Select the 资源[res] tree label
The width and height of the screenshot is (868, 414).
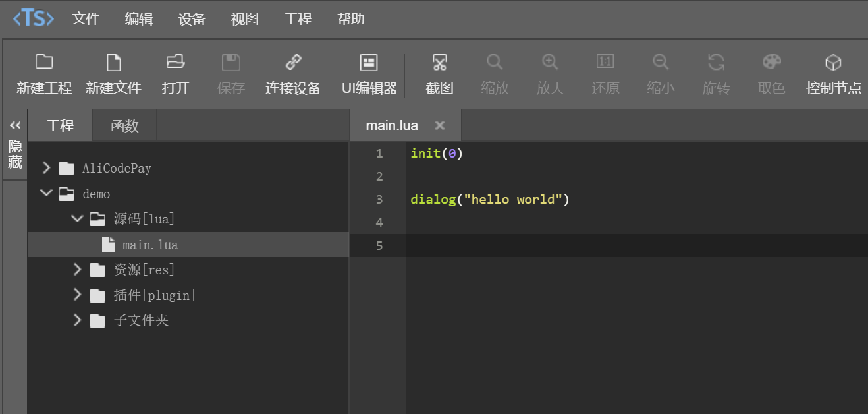144,270
